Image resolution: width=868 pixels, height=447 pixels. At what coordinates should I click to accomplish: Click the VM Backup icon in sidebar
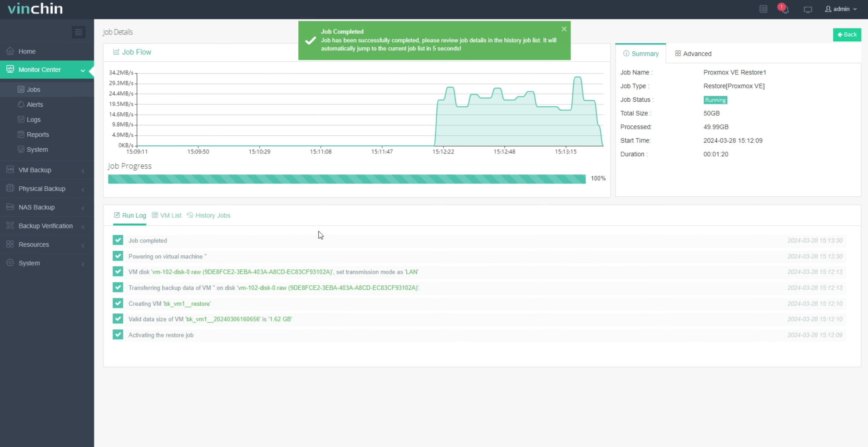[10, 169]
